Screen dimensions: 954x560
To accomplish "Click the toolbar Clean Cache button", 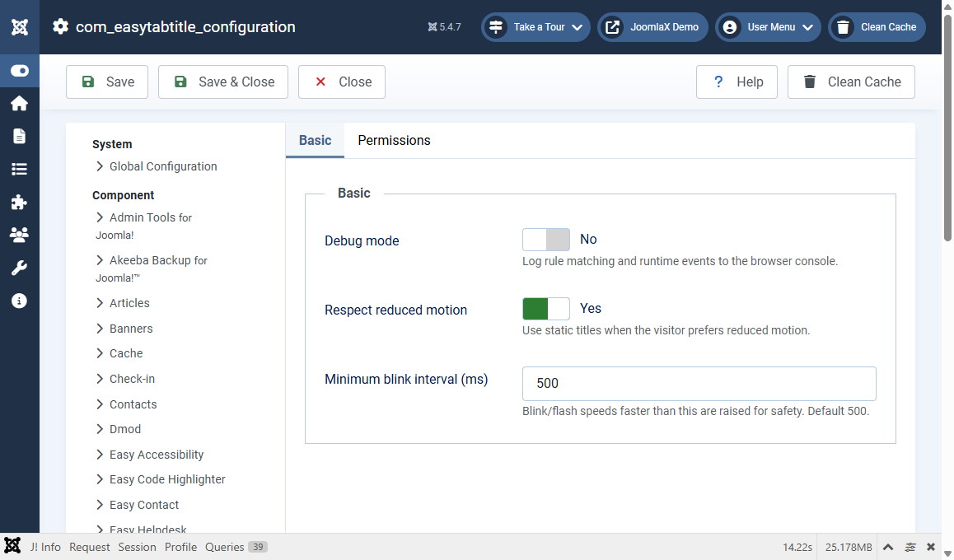I will pos(851,82).
